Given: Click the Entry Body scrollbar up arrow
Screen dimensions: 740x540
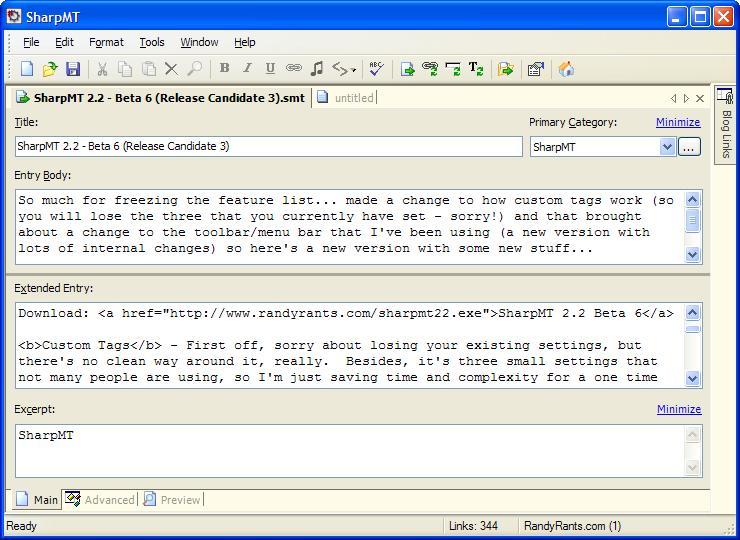Looking at the screenshot, I should 692,200.
